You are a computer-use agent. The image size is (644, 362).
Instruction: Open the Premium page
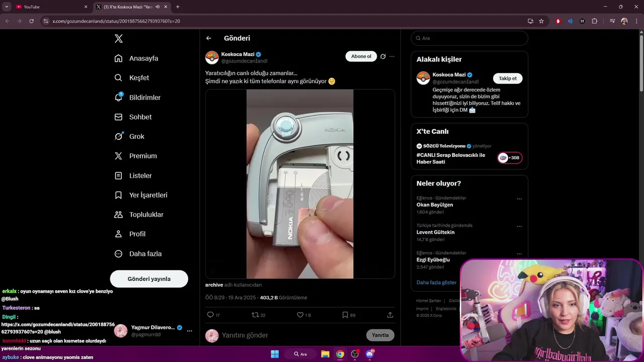(x=135, y=156)
